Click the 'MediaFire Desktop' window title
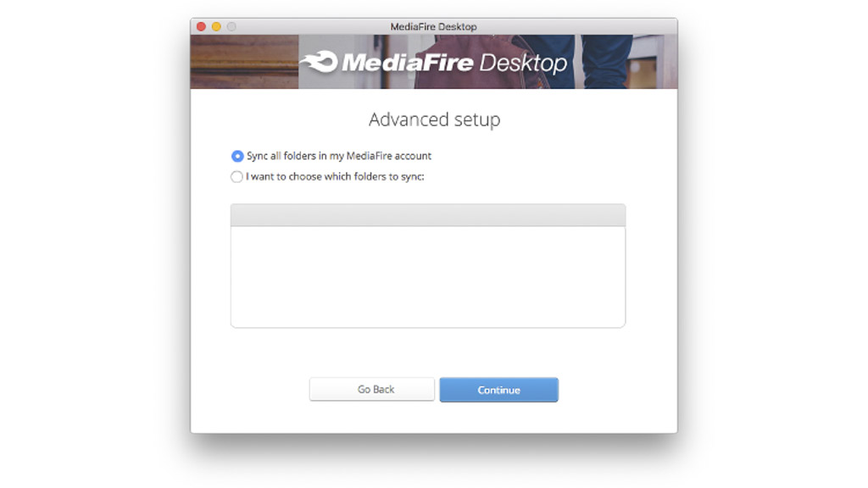Image resolution: width=868 pixels, height=488 pixels. [x=433, y=26]
